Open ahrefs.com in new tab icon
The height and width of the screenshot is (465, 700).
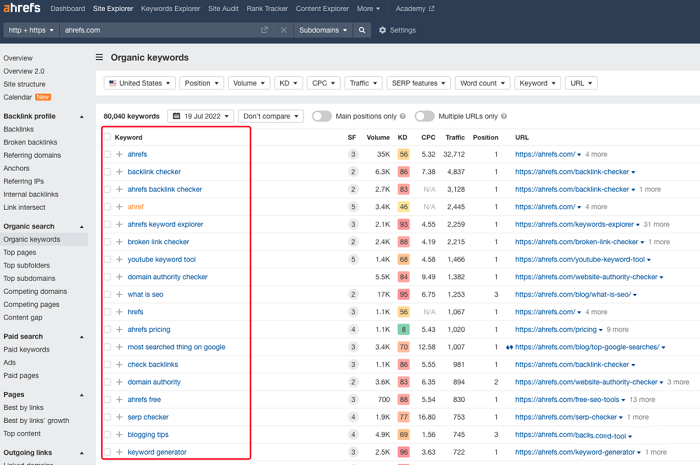264,30
